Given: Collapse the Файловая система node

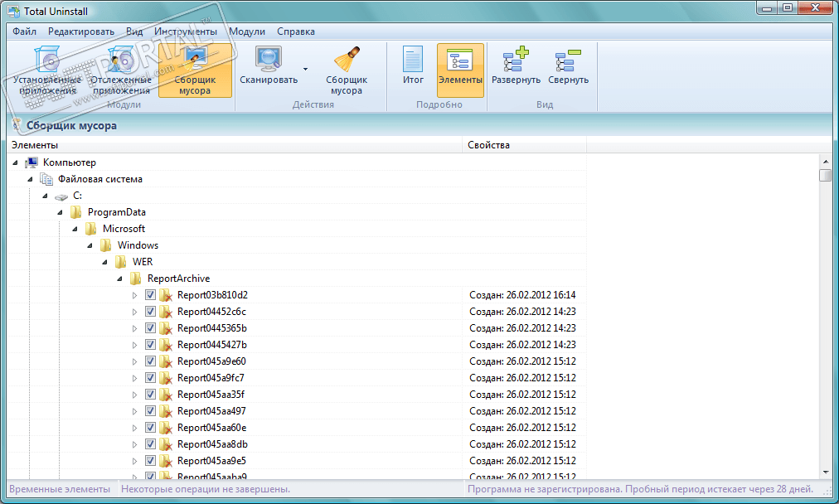Looking at the screenshot, I should click(30, 179).
